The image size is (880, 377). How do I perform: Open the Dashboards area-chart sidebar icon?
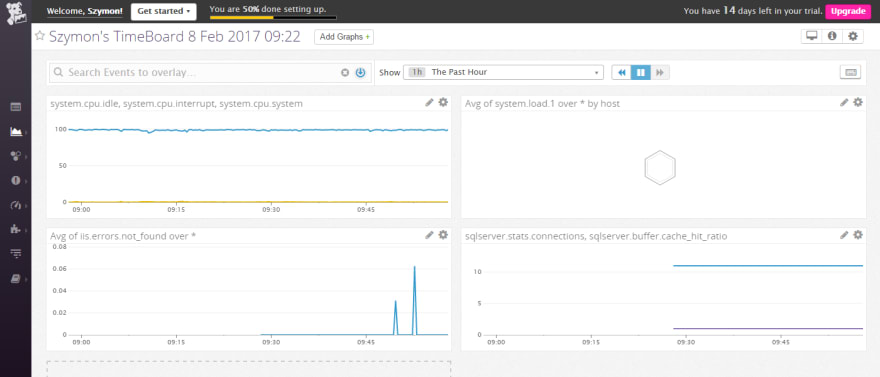(x=16, y=131)
